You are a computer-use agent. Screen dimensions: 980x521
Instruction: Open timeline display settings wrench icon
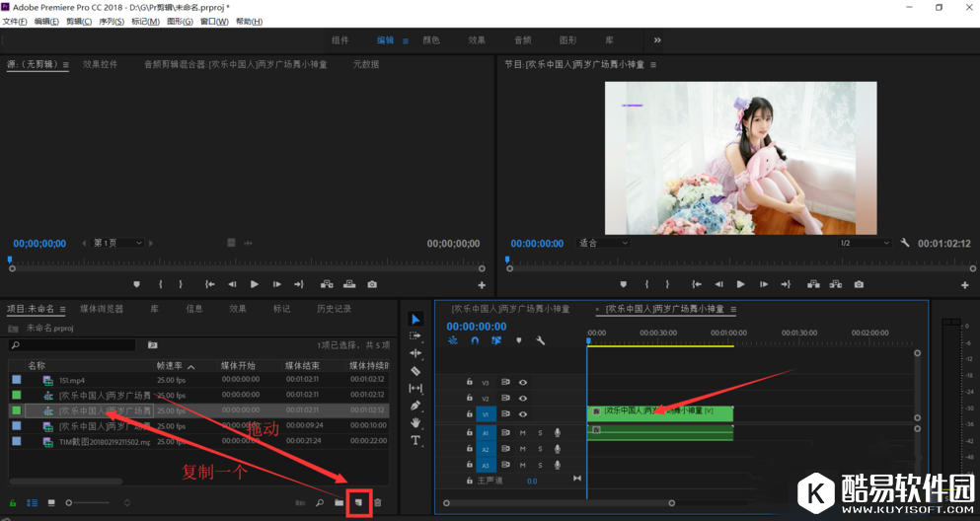pyautogui.click(x=541, y=340)
